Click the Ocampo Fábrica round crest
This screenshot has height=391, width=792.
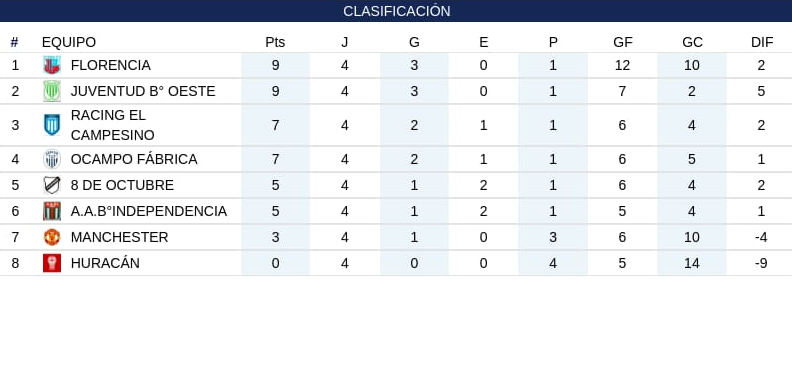[52, 159]
